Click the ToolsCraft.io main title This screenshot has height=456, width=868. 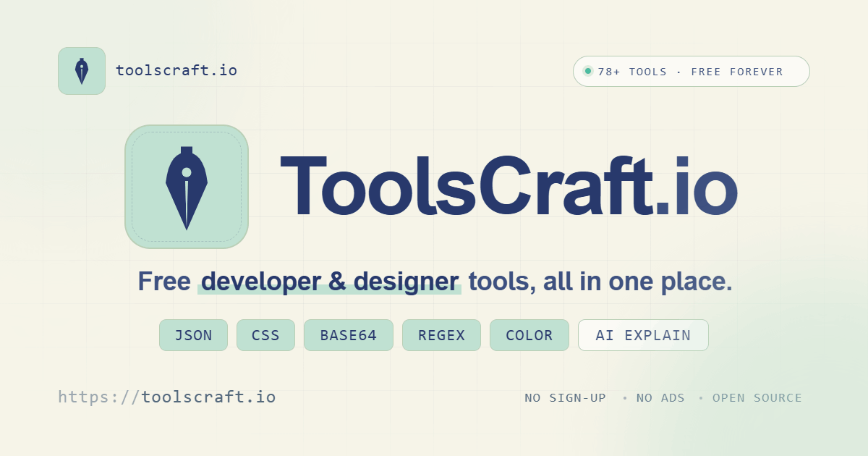pyautogui.click(x=509, y=187)
